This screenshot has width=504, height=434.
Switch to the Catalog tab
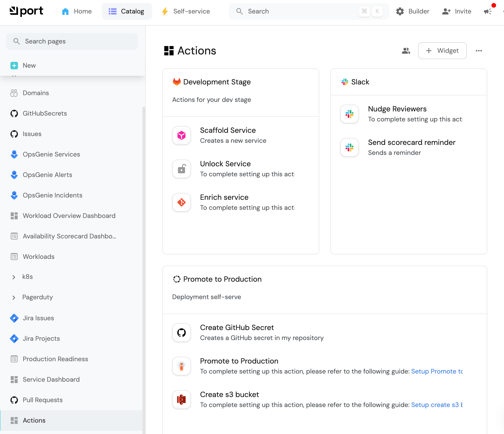point(127,11)
